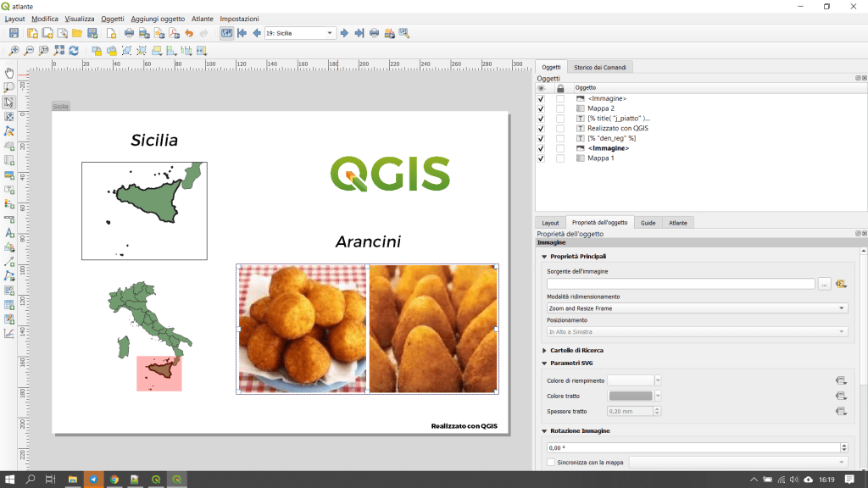Screen dimensions: 868x488
Task: Export layout as PDF
Action: pos(174,33)
